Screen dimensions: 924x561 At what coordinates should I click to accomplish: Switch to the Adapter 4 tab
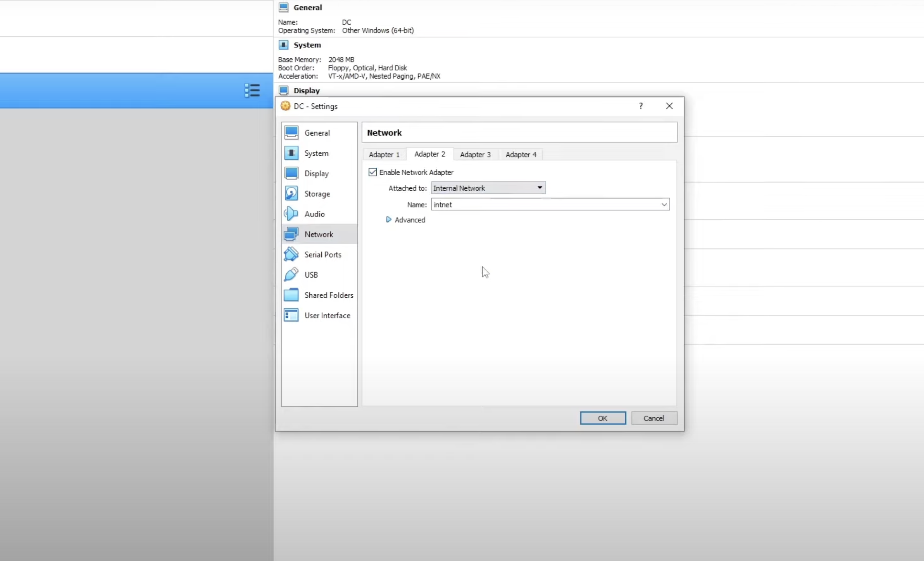(x=521, y=155)
